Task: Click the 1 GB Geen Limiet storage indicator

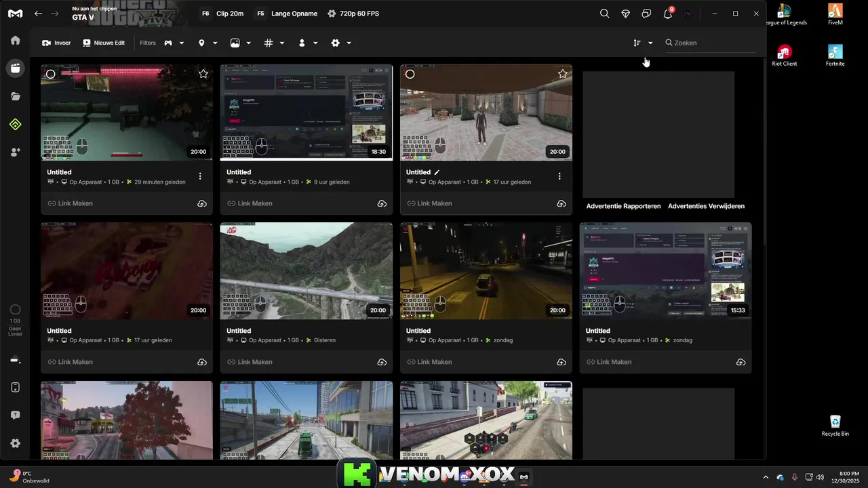Action: point(15,319)
